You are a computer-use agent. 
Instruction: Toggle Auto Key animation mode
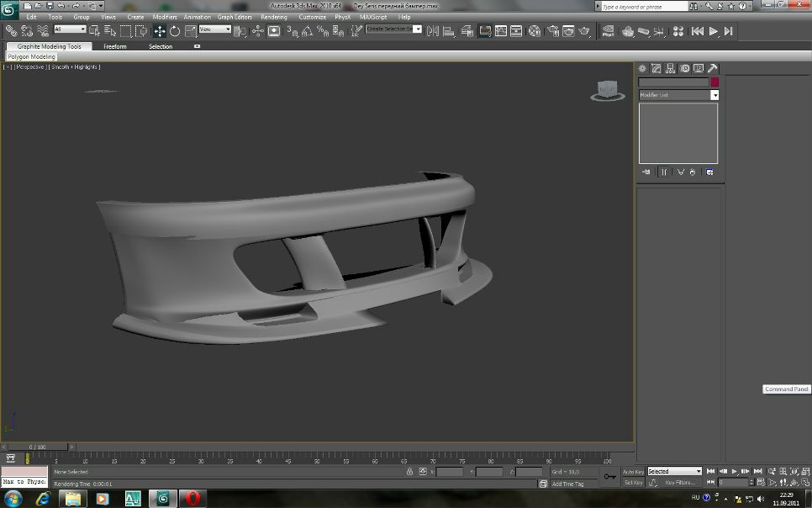tap(633, 472)
